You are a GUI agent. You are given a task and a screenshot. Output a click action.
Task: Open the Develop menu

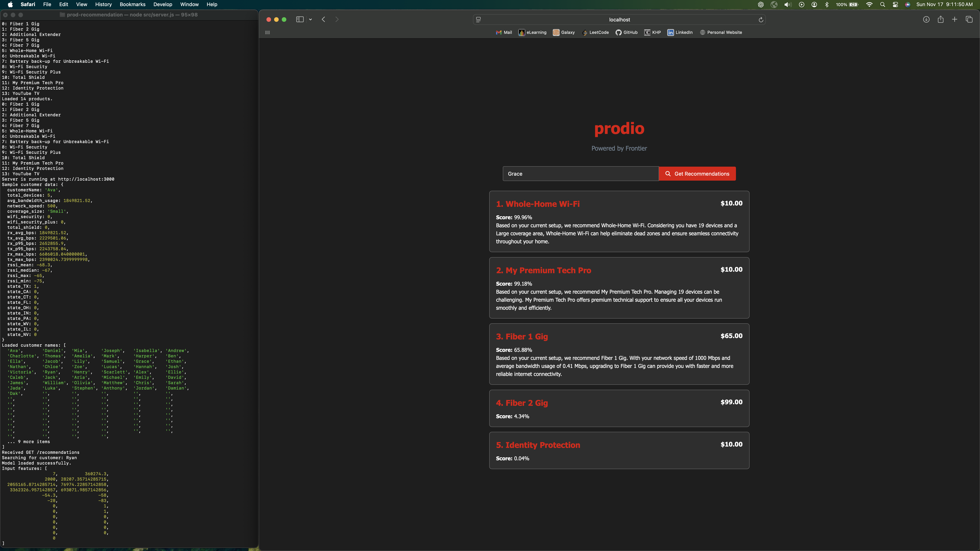point(163,5)
